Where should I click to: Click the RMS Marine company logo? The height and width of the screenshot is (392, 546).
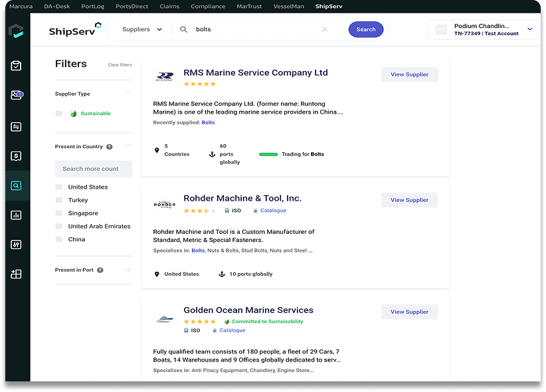(164, 76)
